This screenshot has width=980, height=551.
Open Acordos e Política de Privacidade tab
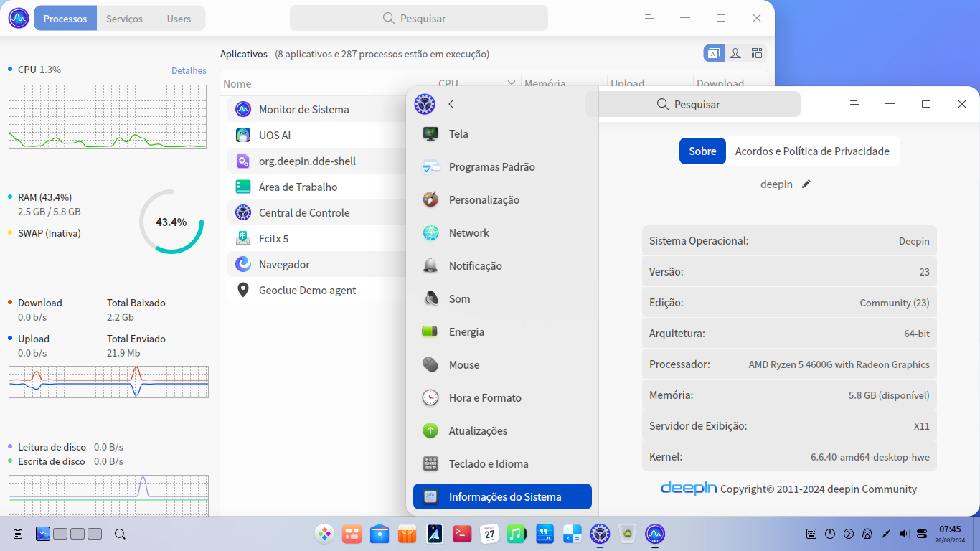[x=812, y=151]
